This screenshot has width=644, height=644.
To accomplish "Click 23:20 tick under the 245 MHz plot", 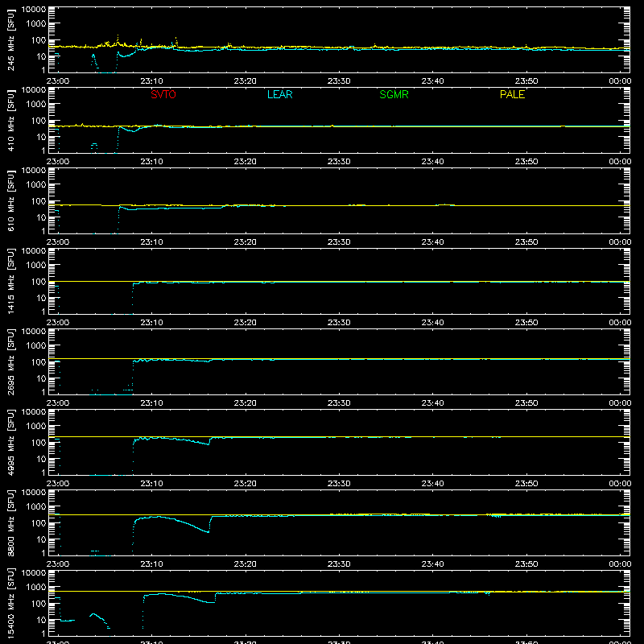I will [x=246, y=81].
